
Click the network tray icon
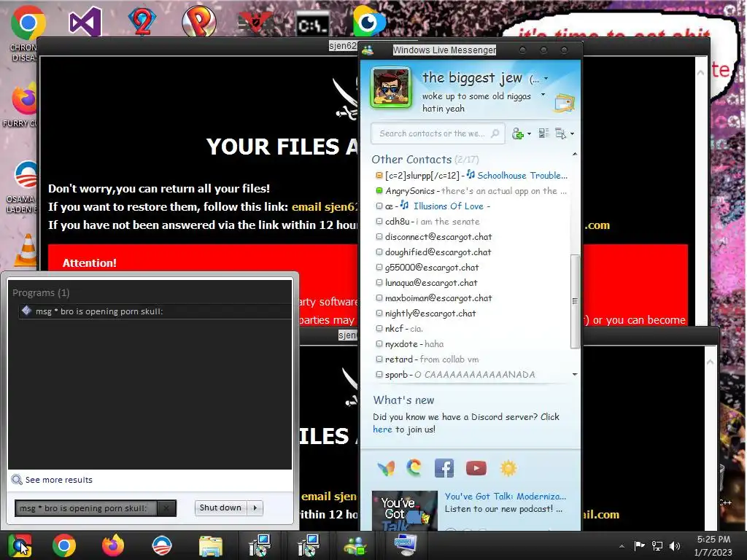[657, 545]
